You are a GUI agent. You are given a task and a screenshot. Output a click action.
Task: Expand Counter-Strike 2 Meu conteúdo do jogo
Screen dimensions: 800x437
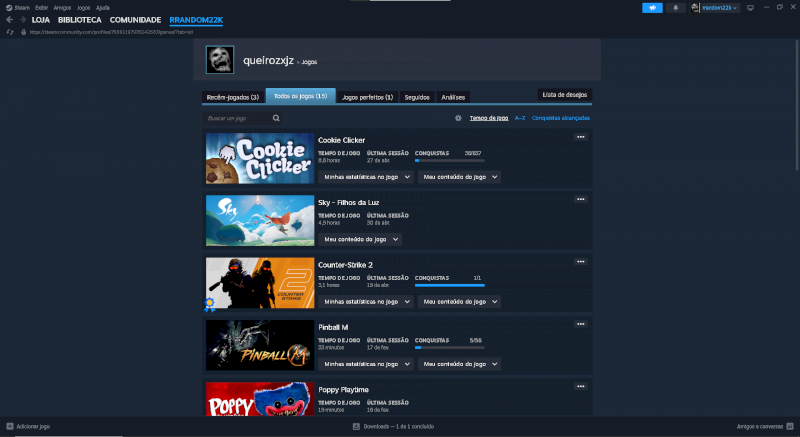459,302
